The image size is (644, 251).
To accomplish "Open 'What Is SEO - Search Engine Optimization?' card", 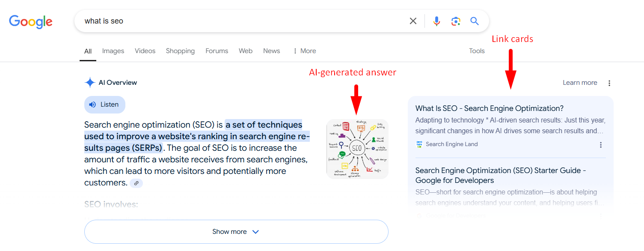I will pos(490,108).
